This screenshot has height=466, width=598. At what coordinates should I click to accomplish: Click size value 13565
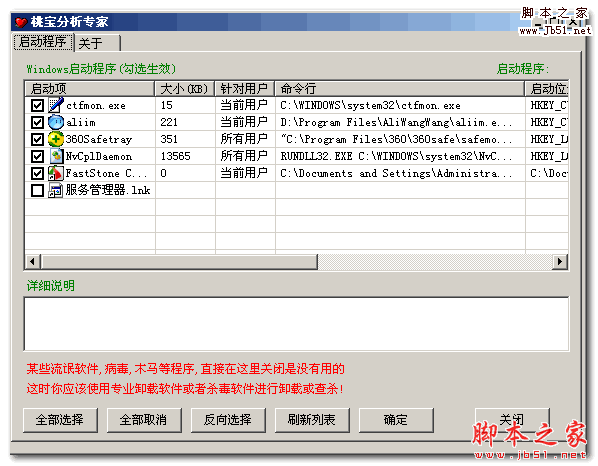coord(175,156)
